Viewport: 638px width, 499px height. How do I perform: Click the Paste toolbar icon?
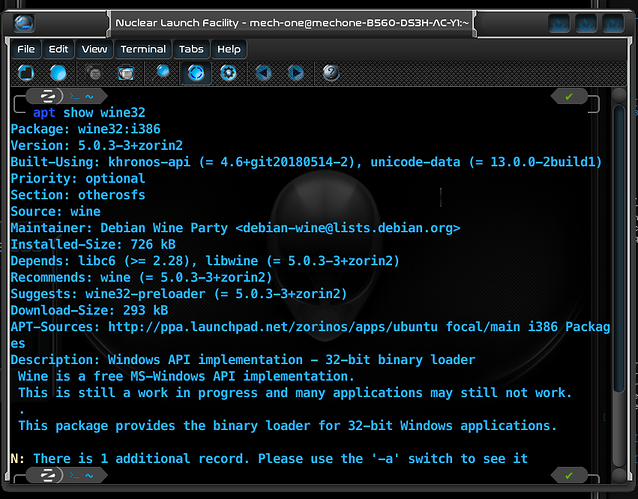pos(126,73)
